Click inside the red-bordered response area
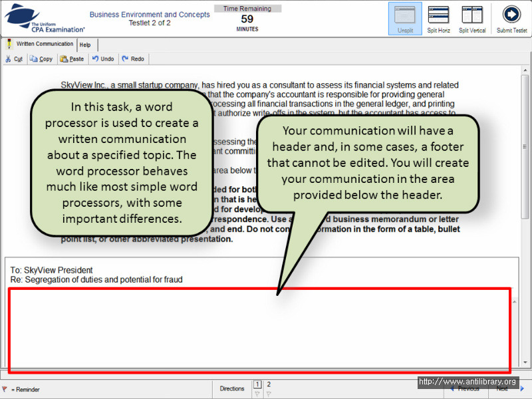The image size is (532, 399). pyautogui.click(x=259, y=329)
